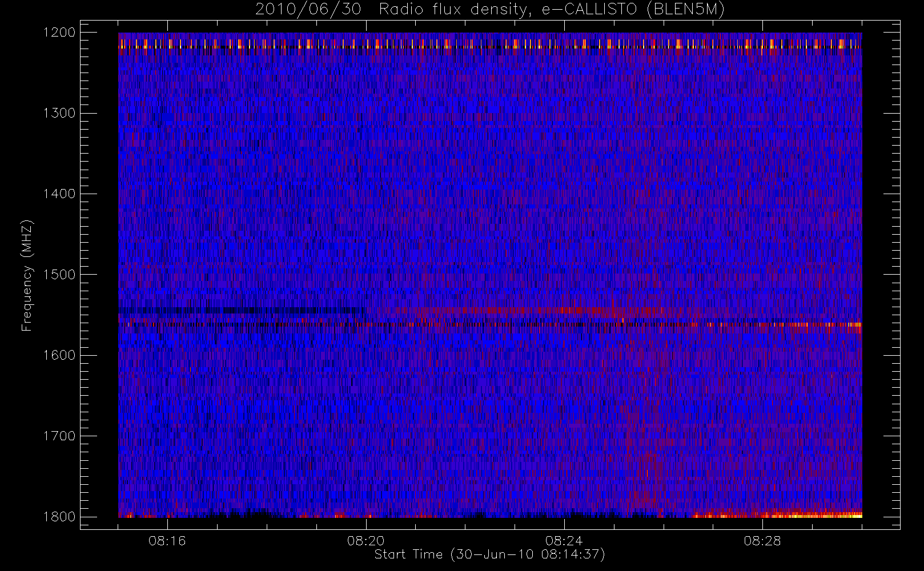Click the 08:20 time tick label
This screenshot has width=924, height=571.
coord(365,540)
